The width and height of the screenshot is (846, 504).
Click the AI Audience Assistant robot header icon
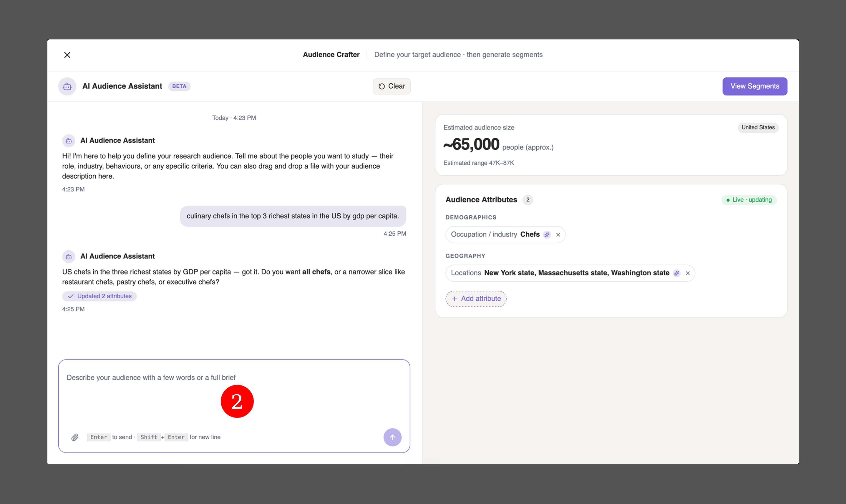point(67,87)
